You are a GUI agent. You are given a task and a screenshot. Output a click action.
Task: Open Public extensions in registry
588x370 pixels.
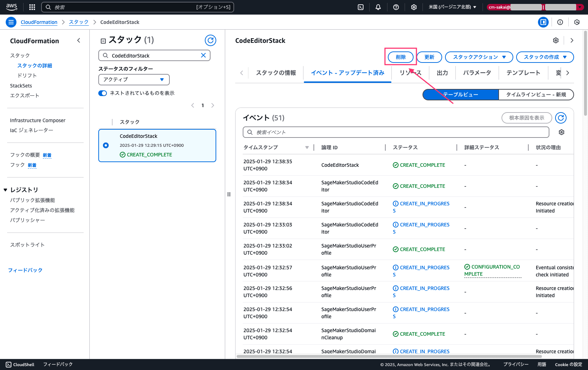tap(33, 200)
